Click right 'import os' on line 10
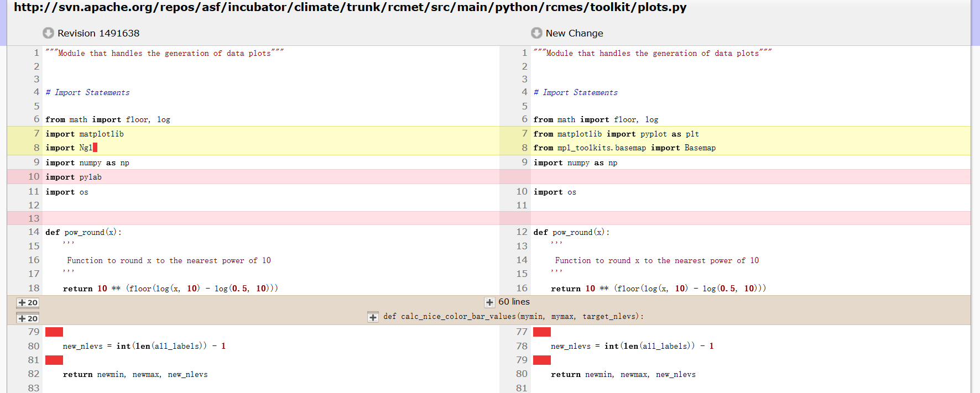Screen dimensions: 980x393 [555, 192]
